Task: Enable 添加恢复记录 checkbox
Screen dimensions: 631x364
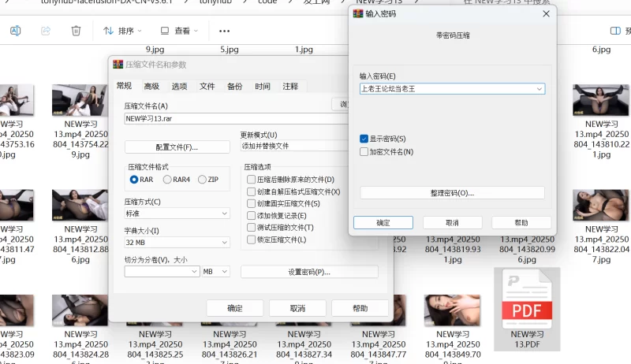Action: point(251,215)
